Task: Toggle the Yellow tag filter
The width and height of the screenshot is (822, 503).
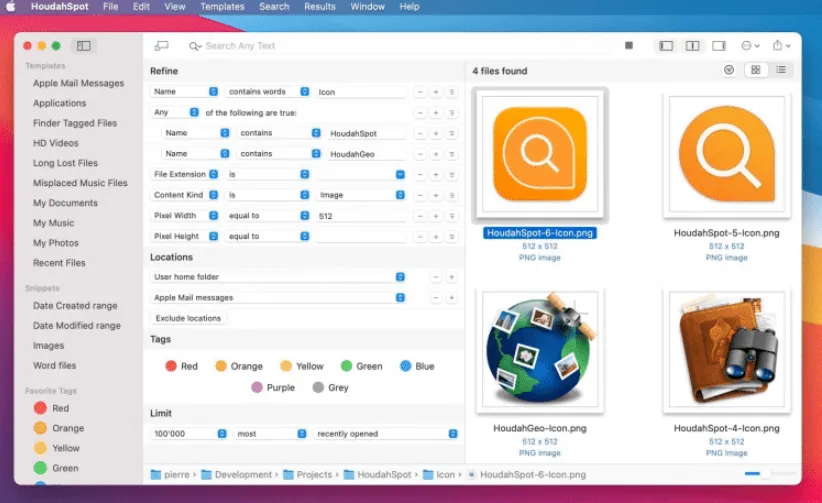Action: 301,366
